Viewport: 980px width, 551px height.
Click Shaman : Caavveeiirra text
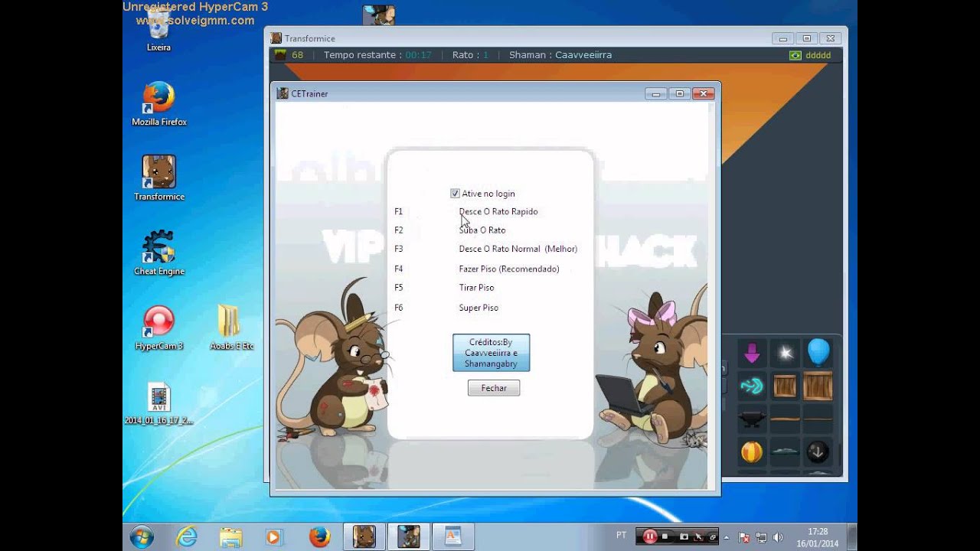pyautogui.click(x=560, y=55)
